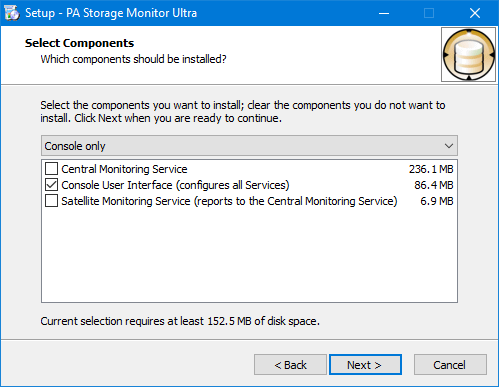Cancel the installation setup
This screenshot has width=499, height=387.
(450, 365)
